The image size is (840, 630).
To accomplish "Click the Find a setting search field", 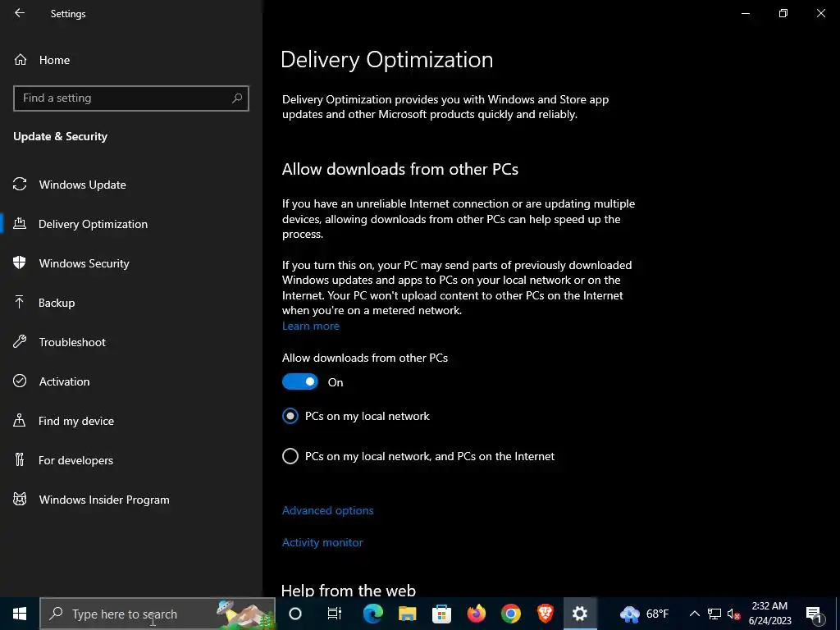I will pyautogui.click(x=131, y=98).
